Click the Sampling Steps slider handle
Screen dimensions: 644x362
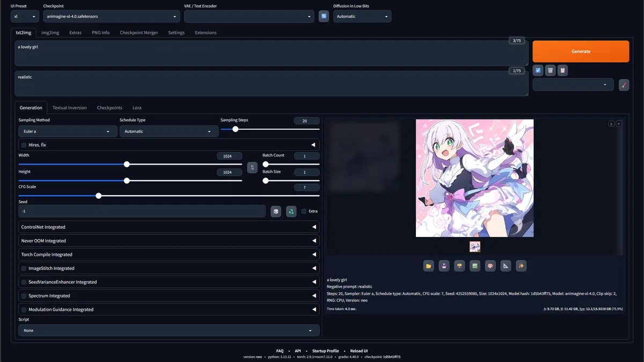click(x=235, y=129)
